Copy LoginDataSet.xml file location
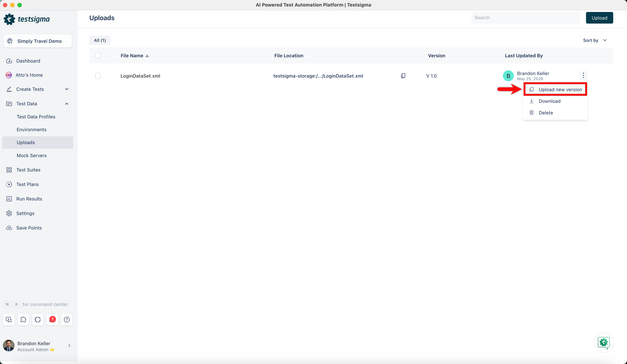627x364 pixels. point(403,76)
